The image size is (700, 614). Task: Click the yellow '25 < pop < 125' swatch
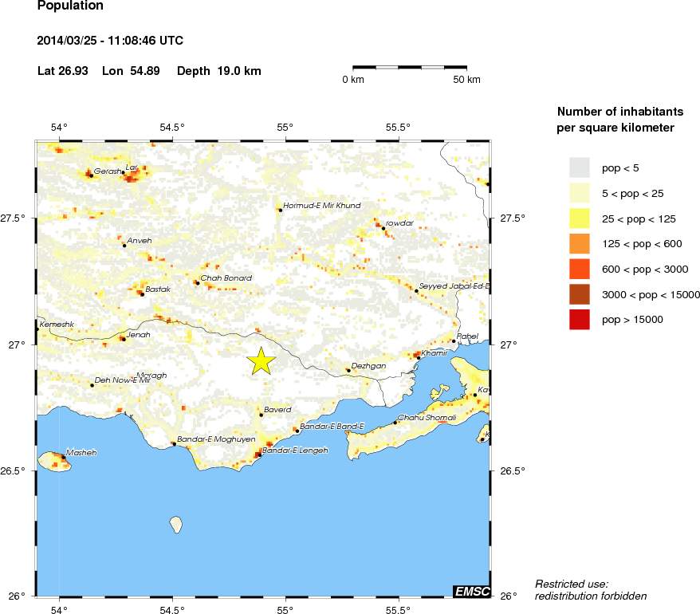pyautogui.click(x=580, y=218)
